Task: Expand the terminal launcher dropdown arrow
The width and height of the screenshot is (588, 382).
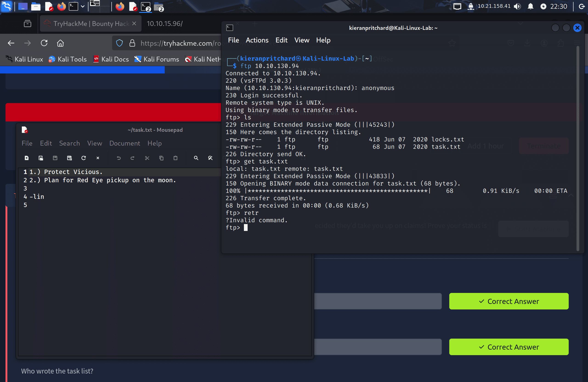Action: (x=83, y=6)
